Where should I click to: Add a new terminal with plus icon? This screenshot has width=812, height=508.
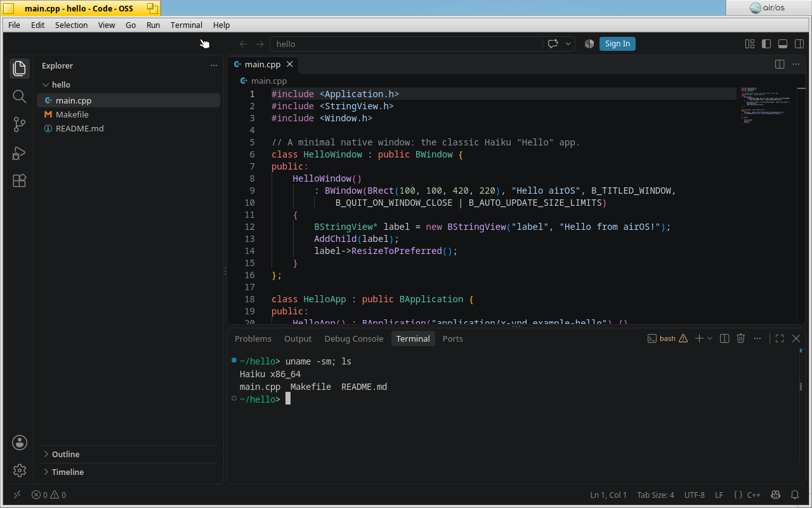pyautogui.click(x=699, y=338)
